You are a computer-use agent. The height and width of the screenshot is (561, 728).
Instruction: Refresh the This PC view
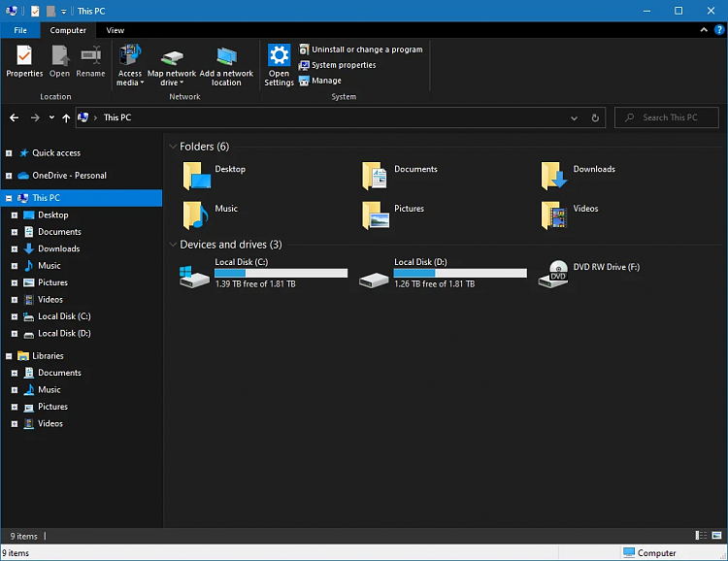(595, 118)
